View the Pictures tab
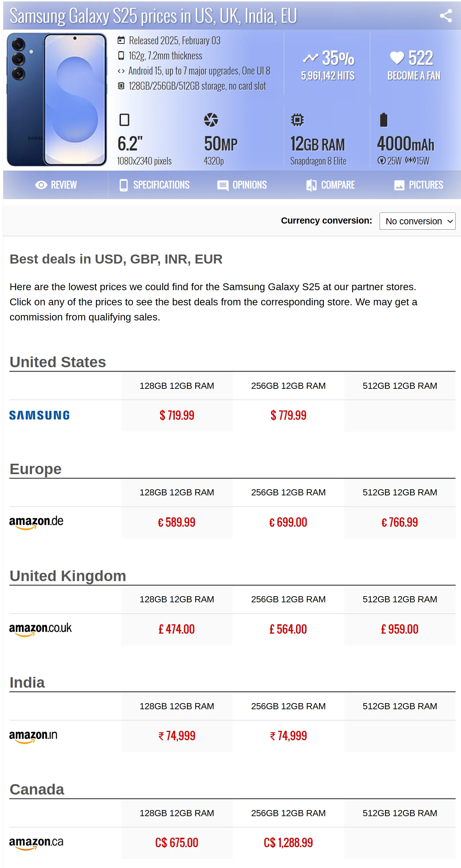Image resolution: width=461 pixels, height=868 pixels. pos(419,185)
